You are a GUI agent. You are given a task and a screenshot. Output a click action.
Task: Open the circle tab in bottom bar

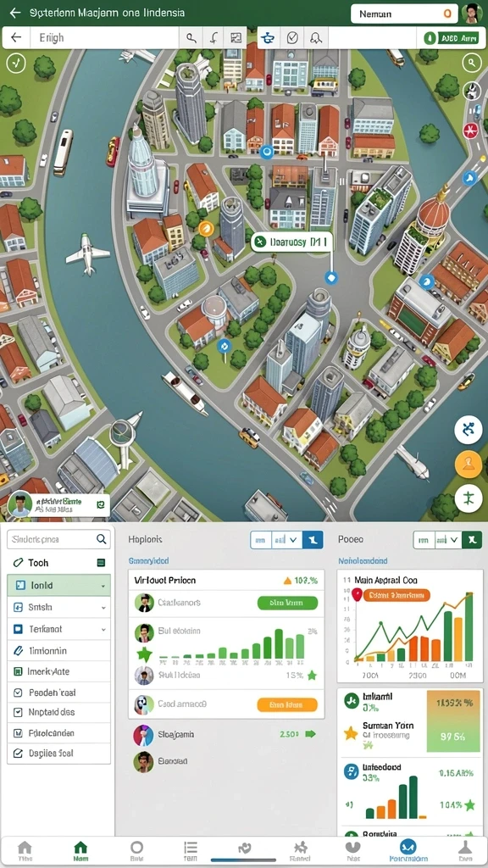tap(136, 851)
